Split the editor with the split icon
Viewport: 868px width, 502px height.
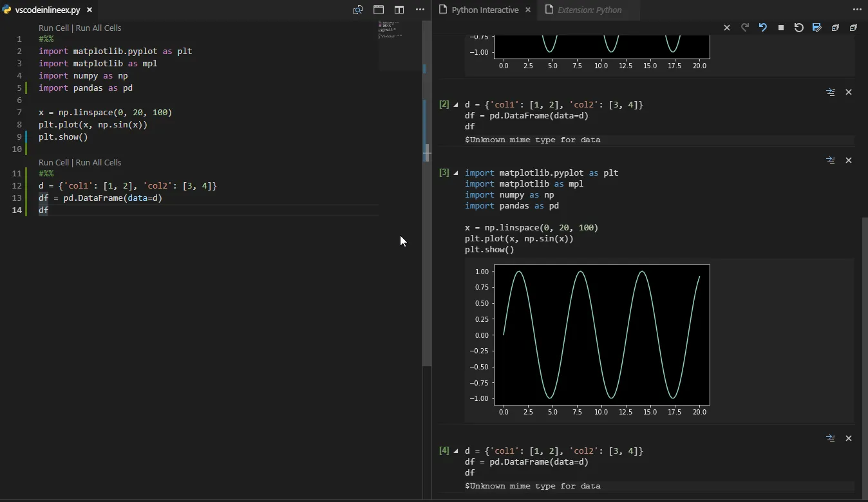click(x=399, y=10)
